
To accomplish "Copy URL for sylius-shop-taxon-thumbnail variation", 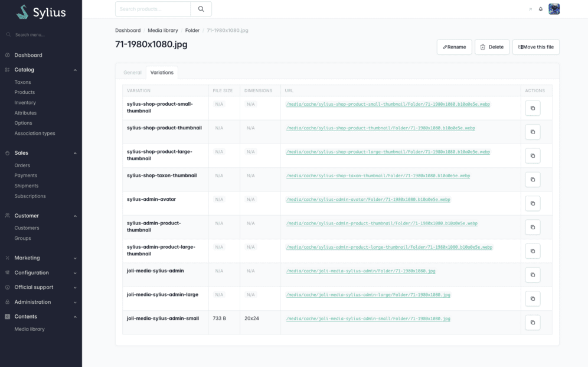I will coord(533,180).
